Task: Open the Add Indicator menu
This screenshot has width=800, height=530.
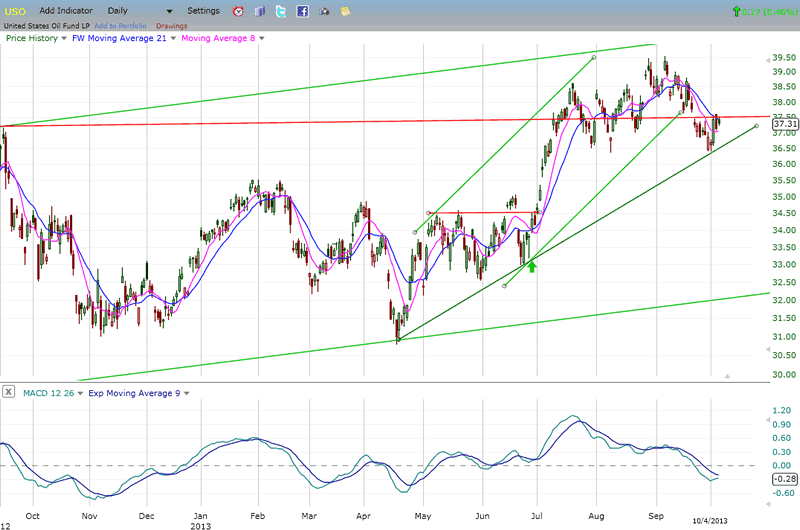Action: (x=68, y=10)
